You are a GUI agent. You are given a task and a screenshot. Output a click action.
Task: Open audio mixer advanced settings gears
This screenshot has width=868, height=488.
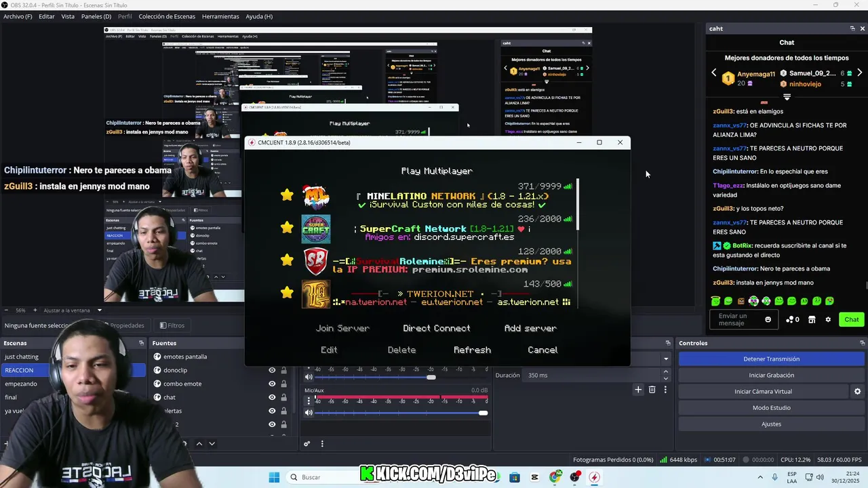(307, 444)
